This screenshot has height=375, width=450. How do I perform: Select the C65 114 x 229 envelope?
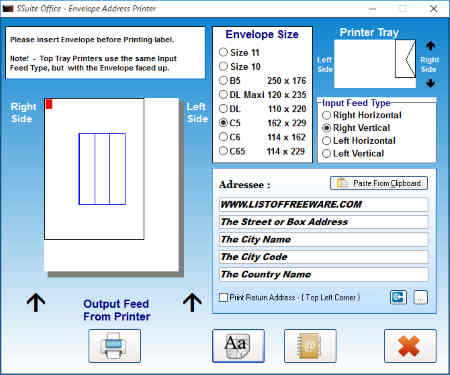[x=262, y=151]
